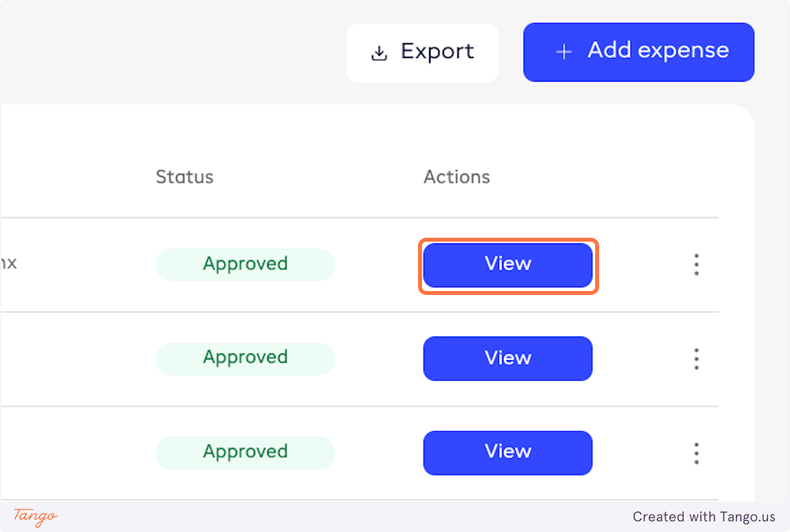Open the third row's three-dot menu
Screen dimensions: 790x532
coord(696,453)
